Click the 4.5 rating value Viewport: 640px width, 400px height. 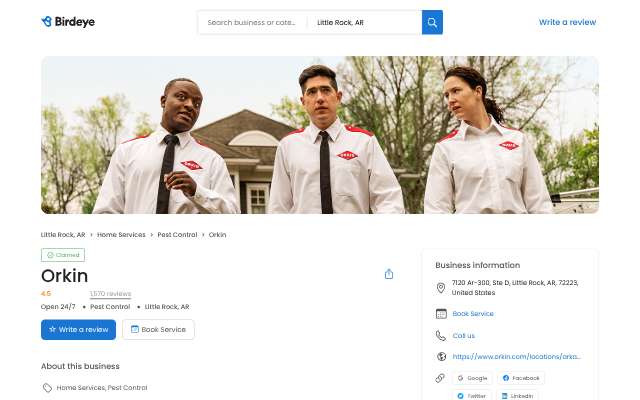46,293
